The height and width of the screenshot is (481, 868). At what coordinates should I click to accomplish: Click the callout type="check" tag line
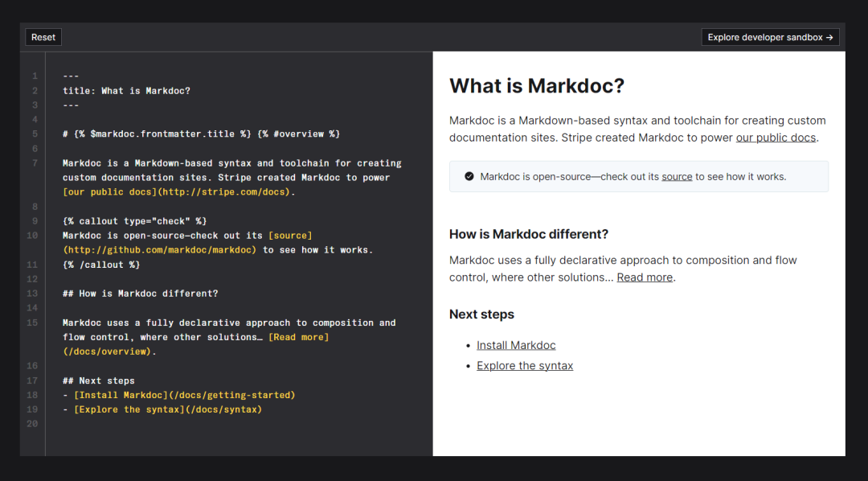coord(134,221)
